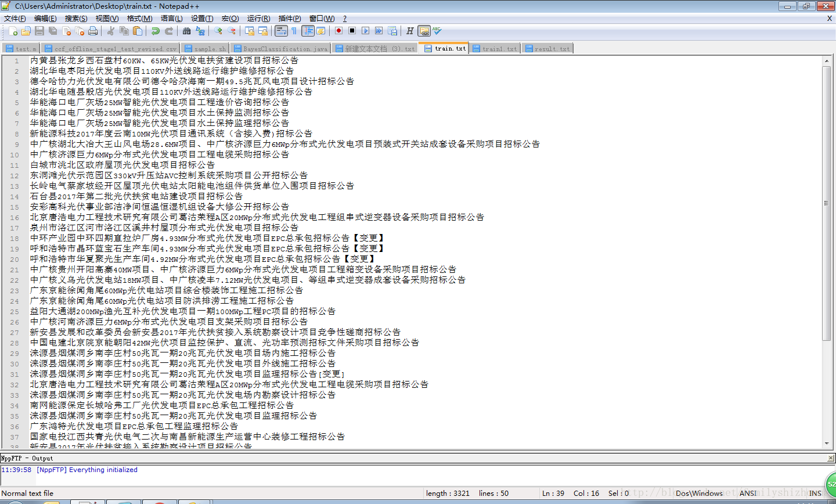Open the 格式(M) menu

pyautogui.click(x=139, y=19)
